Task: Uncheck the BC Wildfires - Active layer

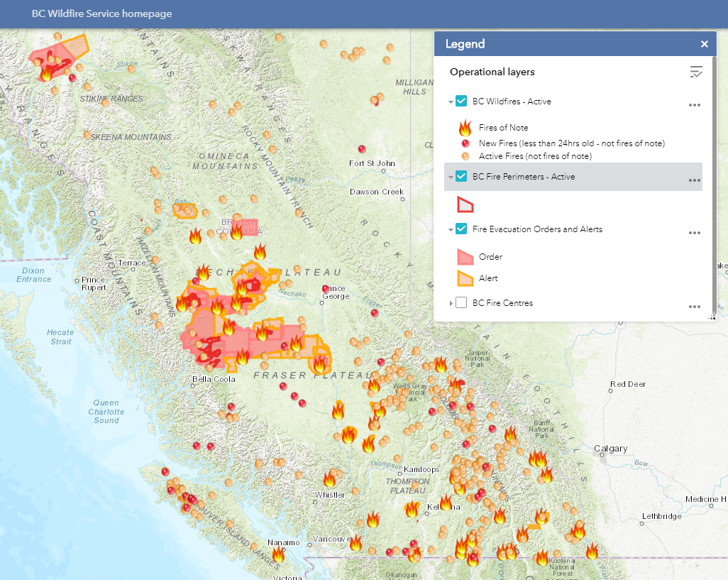Action: [x=461, y=102]
